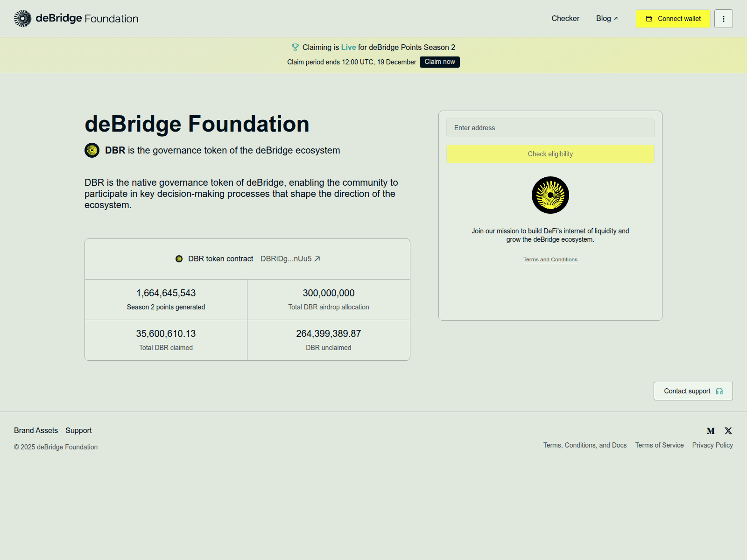Click the Contact support button
The width and height of the screenshot is (747, 560).
(x=693, y=391)
